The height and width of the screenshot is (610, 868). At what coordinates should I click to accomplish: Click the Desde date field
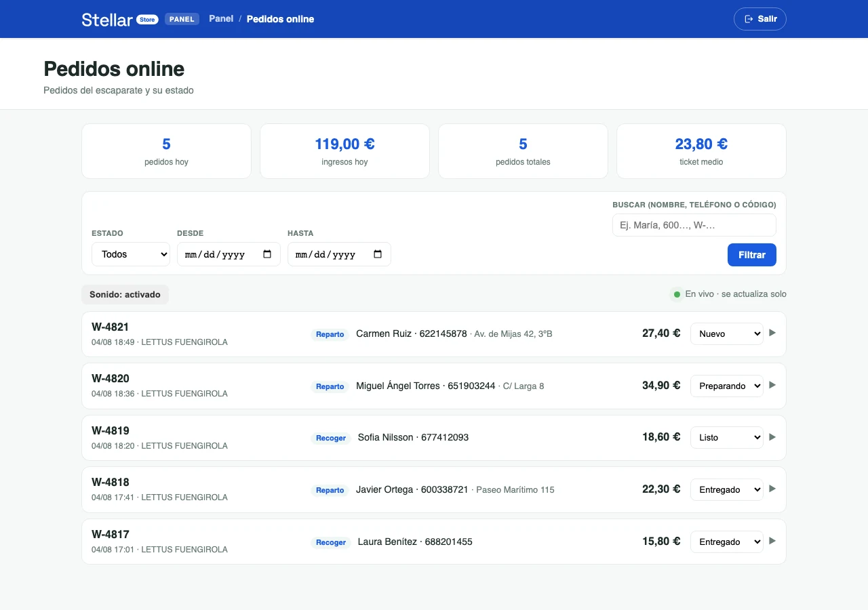[229, 254]
